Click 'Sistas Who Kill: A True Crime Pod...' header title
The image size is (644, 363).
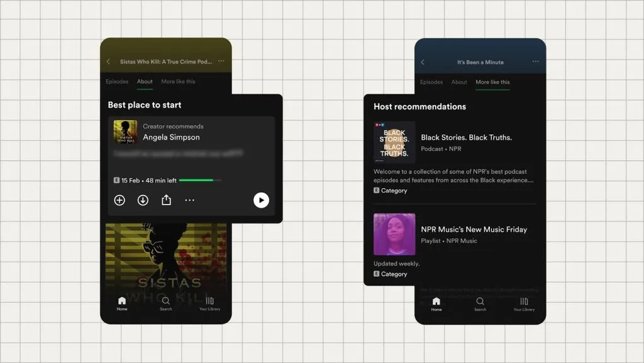tap(166, 62)
